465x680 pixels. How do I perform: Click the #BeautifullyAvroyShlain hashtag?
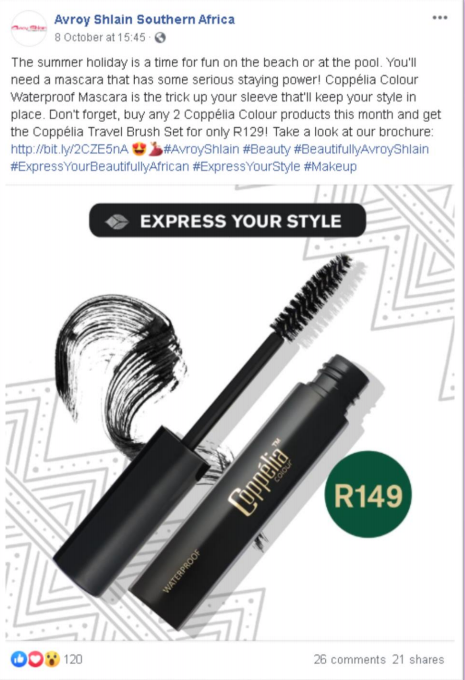pos(361,149)
